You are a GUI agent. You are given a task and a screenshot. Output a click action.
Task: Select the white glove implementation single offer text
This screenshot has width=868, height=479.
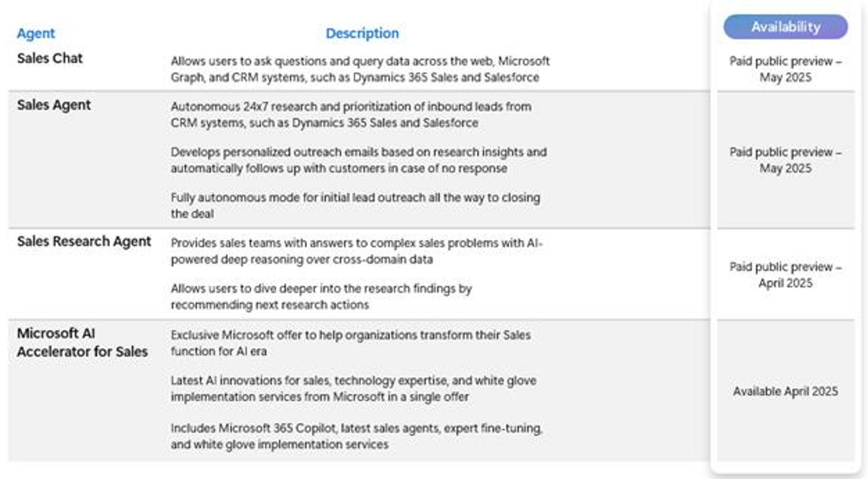tap(353, 389)
